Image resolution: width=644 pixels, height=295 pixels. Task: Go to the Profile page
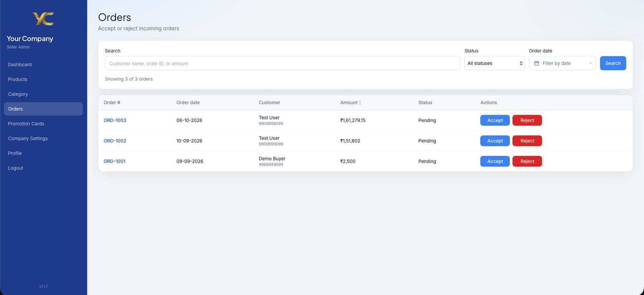click(43, 153)
